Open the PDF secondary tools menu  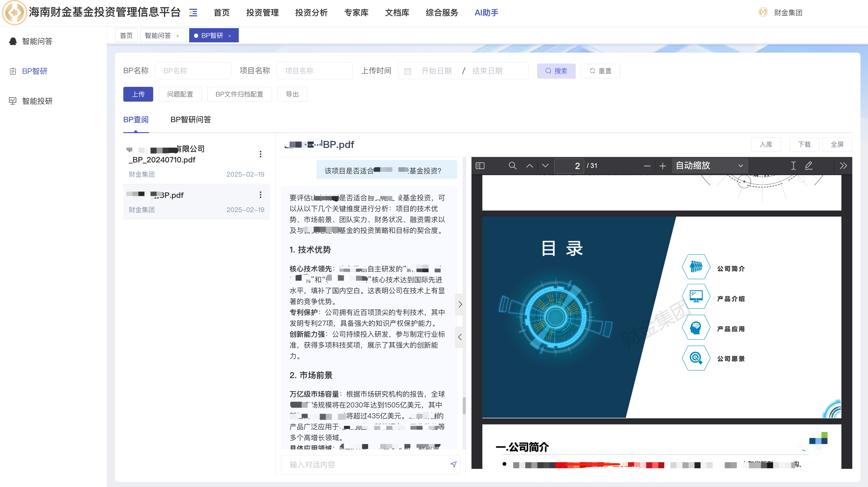point(843,165)
